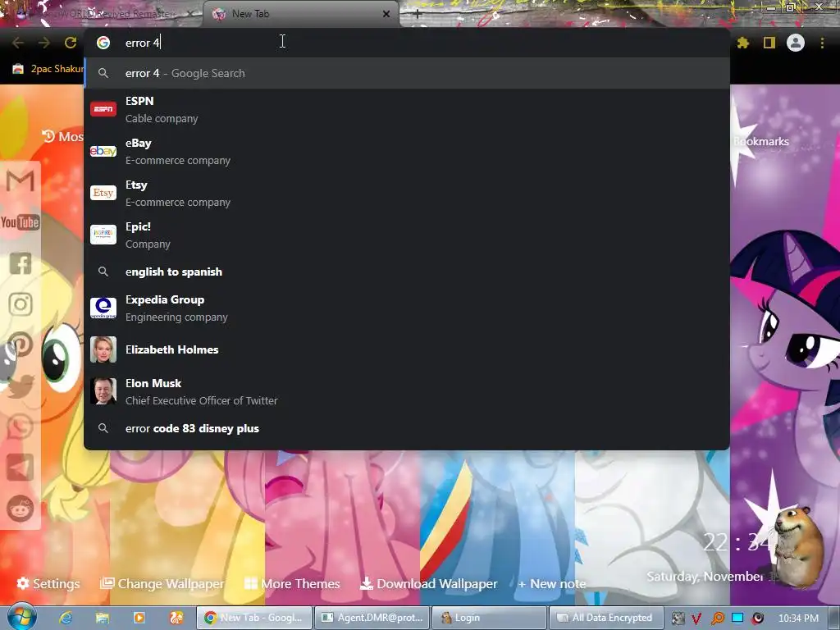
Task: Open Pinterest from sidebar
Action: point(21,345)
